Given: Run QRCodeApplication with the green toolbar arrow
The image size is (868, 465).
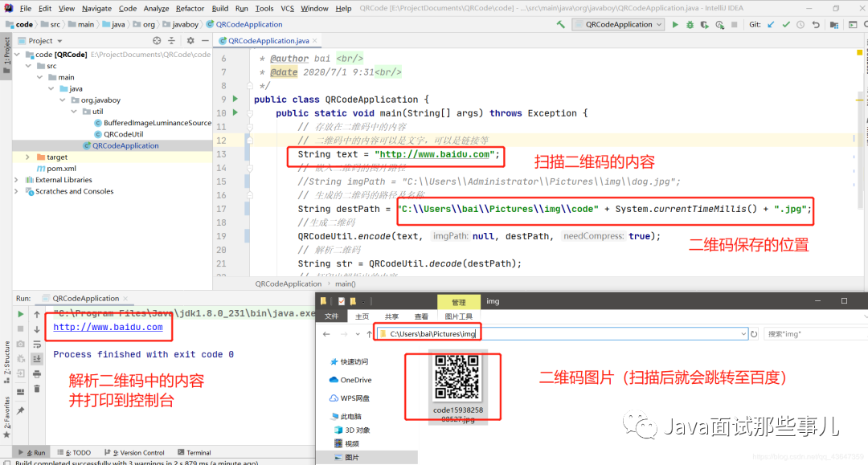Looking at the screenshot, I should (675, 24).
